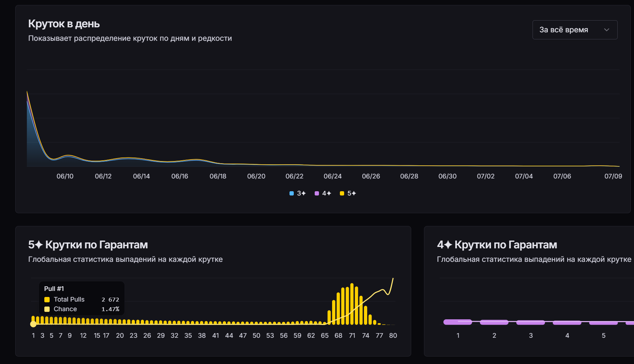
Task: Click the 50 label on the 5✦ chart axis
Action: [257, 336]
